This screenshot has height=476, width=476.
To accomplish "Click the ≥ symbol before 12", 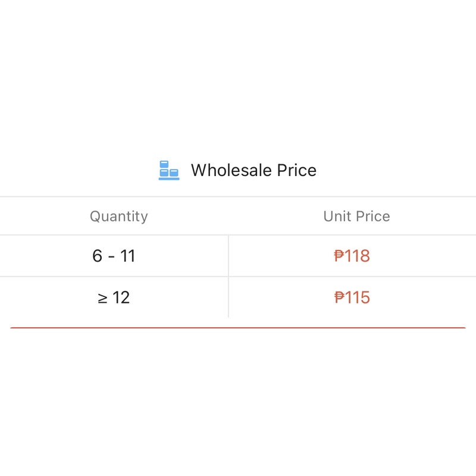I will pyautogui.click(x=102, y=298).
